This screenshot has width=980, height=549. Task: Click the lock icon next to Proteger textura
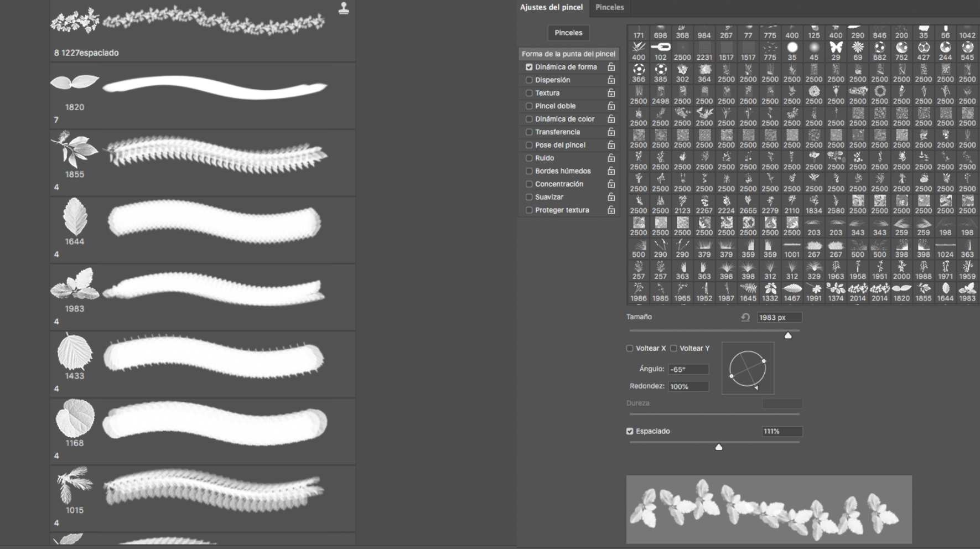click(x=611, y=210)
